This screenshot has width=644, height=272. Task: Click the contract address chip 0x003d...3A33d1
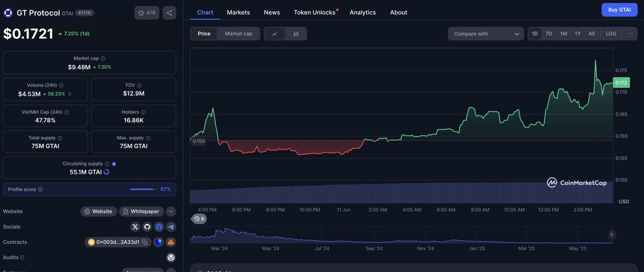118,242
